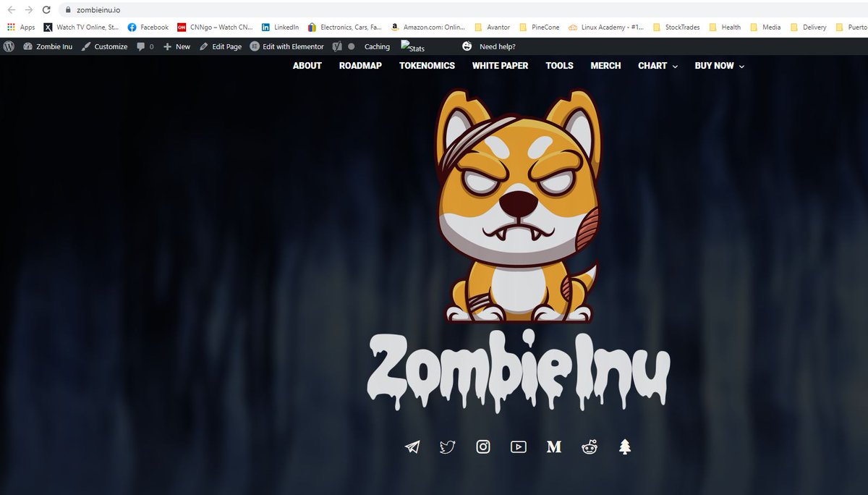Open the StockTrades bookmark folder

tap(676, 27)
